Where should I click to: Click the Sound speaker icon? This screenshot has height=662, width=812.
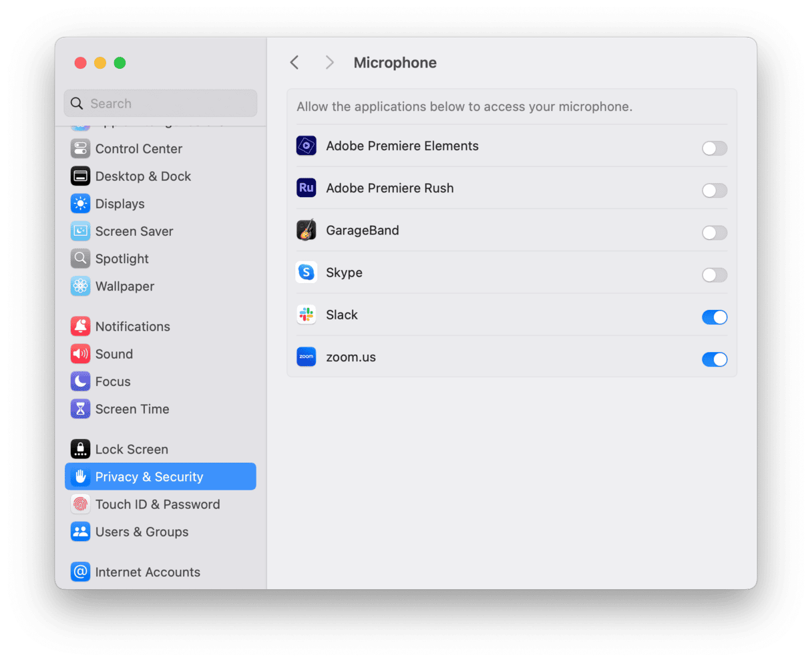point(80,353)
